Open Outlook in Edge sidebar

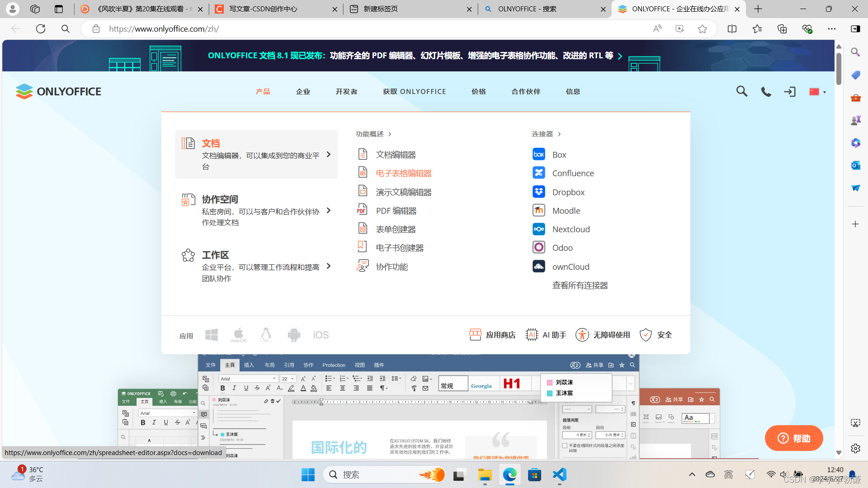point(855,165)
